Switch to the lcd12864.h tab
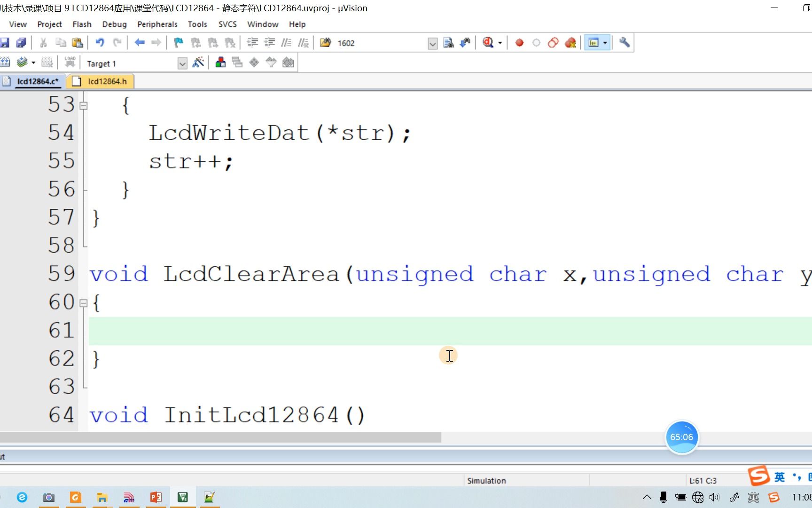The image size is (812, 508). (x=101, y=81)
